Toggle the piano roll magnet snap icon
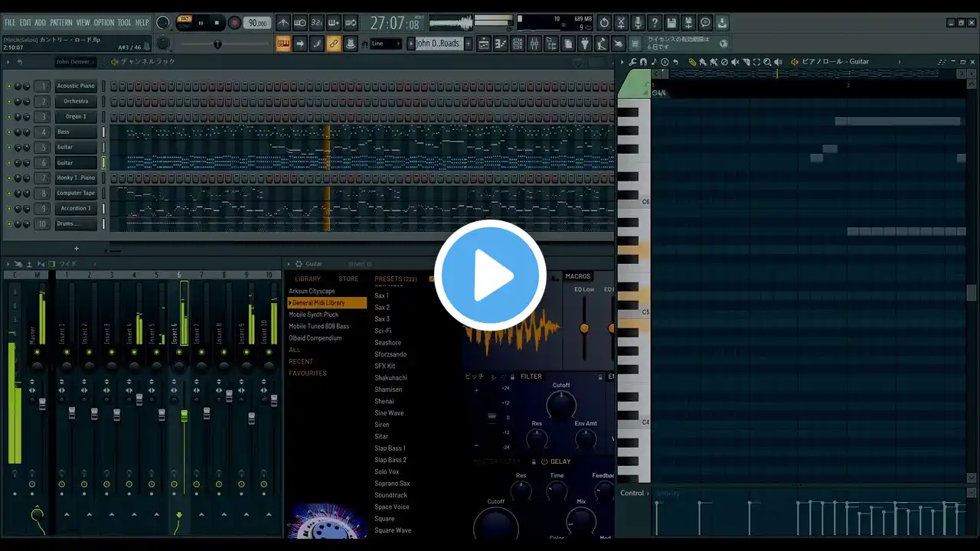This screenshot has width=980, height=551. coord(643,62)
